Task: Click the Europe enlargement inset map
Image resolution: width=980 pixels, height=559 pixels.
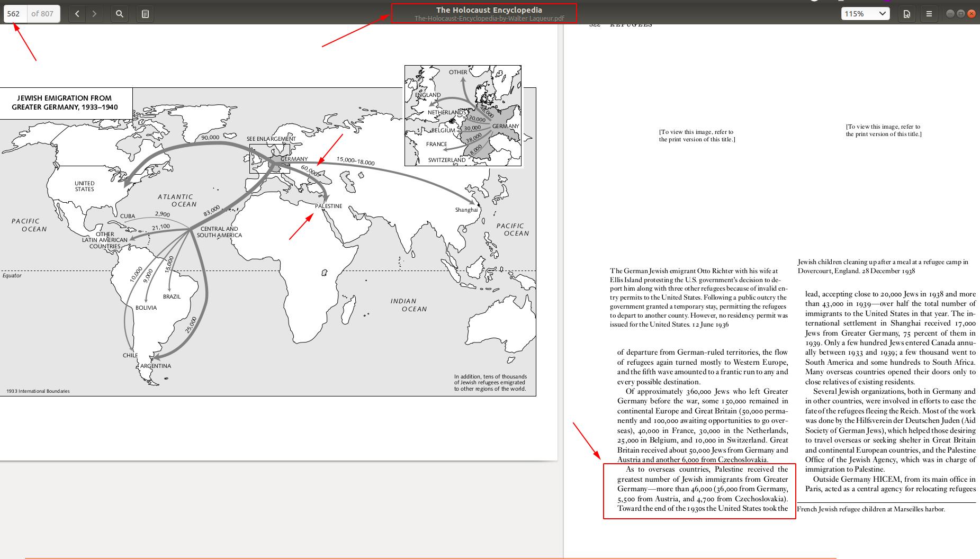Action: [x=463, y=115]
